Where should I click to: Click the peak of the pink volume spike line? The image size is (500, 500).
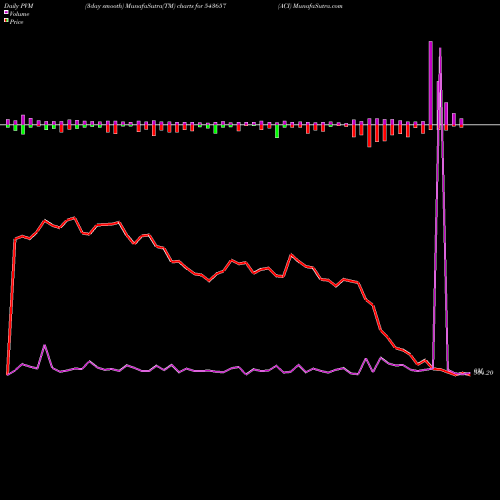click(440, 48)
